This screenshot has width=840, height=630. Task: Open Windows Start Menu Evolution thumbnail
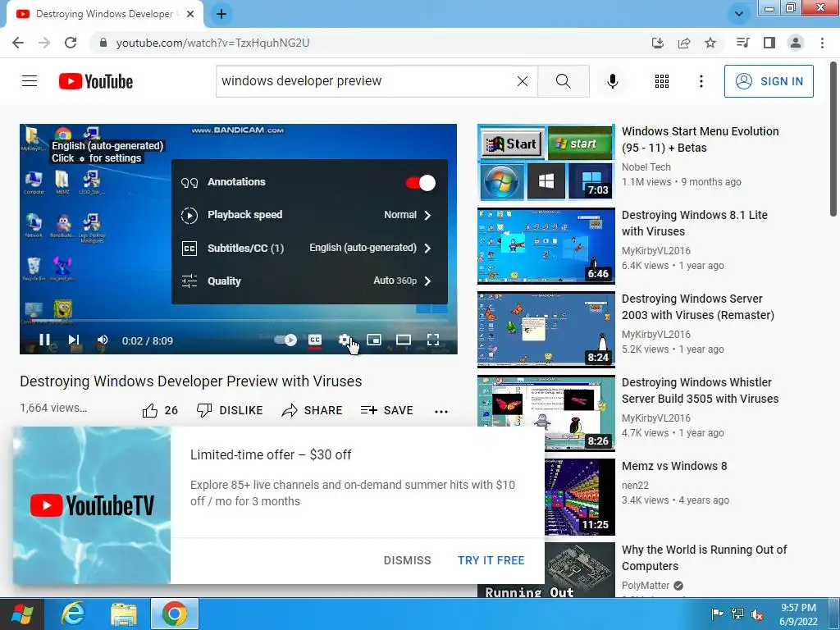pyautogui.click(x=546, y=162)
